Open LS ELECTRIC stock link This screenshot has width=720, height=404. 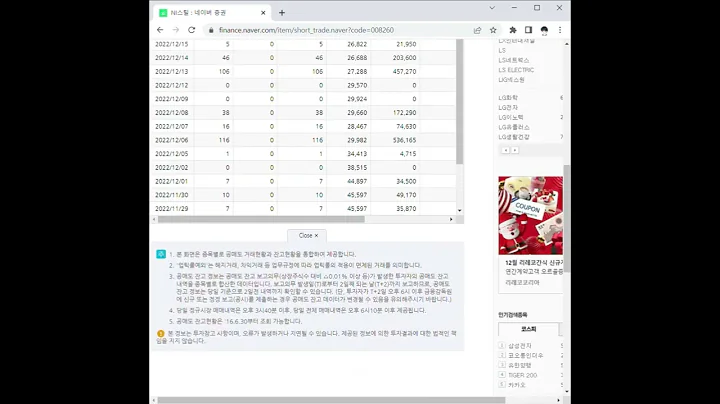point(516,70)
